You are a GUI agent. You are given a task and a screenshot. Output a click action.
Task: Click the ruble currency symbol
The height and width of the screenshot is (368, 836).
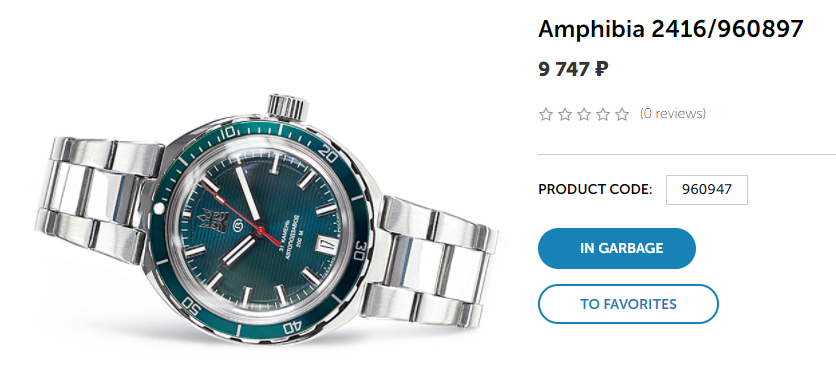coord(601,69)
